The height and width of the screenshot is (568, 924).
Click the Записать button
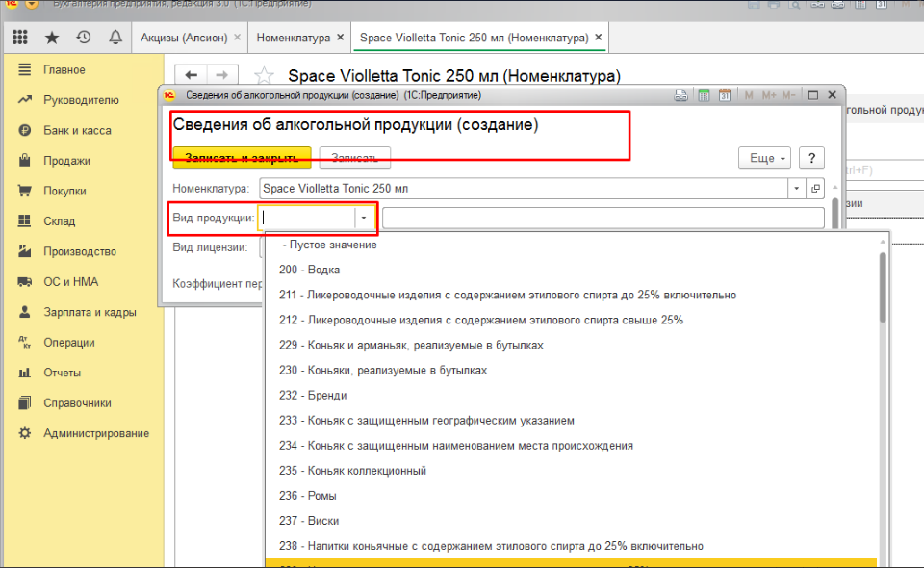pos(355,158)
